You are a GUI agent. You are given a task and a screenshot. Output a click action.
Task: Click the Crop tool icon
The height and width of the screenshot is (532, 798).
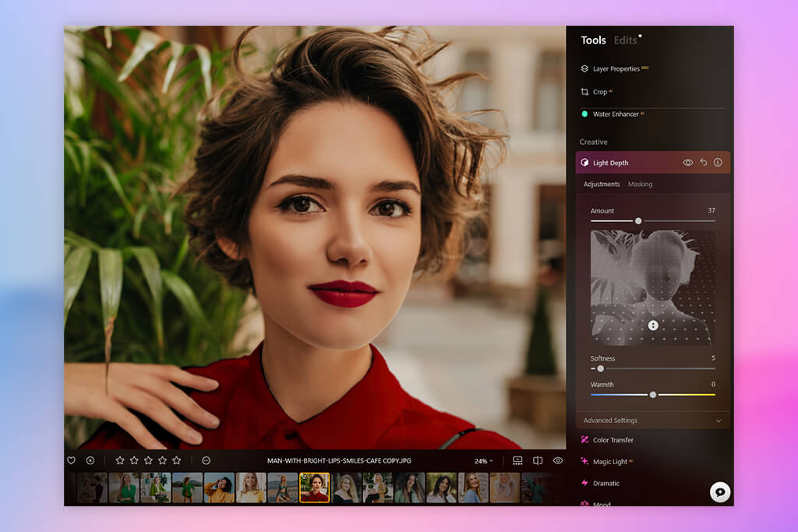click(584, 92)
